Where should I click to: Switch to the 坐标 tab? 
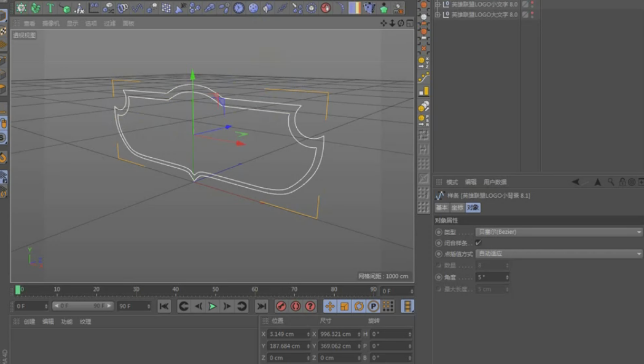click(457, 207)
